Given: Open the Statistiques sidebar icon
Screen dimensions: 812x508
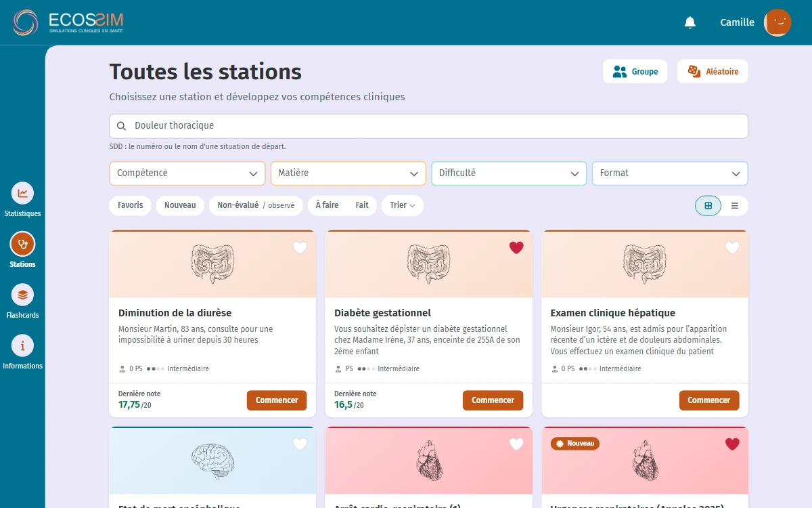Looking at the screenshot, I should coord(23,193).
